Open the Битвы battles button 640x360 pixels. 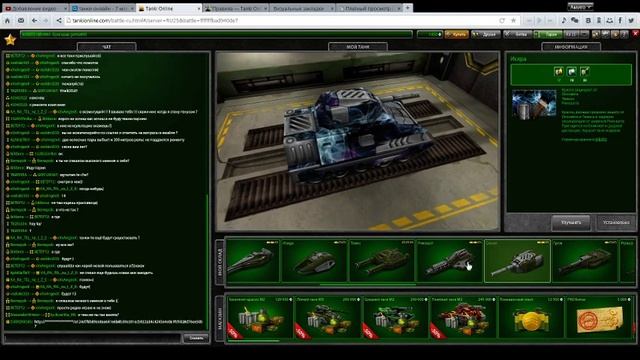click(518, 35)
